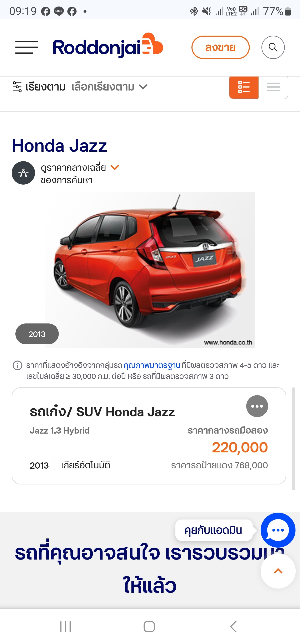Open the คุณภาพมาตรฐาน link
The width and height of the screenshot is (300, 644).
pos(152,365)
